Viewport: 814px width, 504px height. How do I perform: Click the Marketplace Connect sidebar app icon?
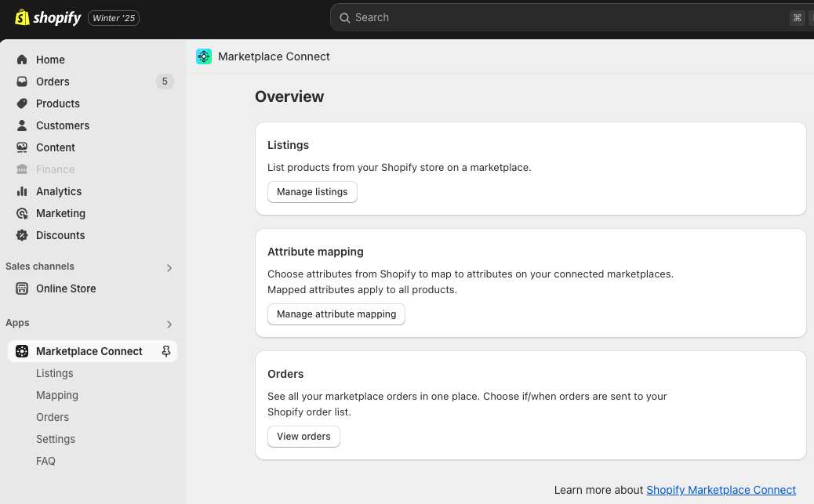(x=22, y=351)
